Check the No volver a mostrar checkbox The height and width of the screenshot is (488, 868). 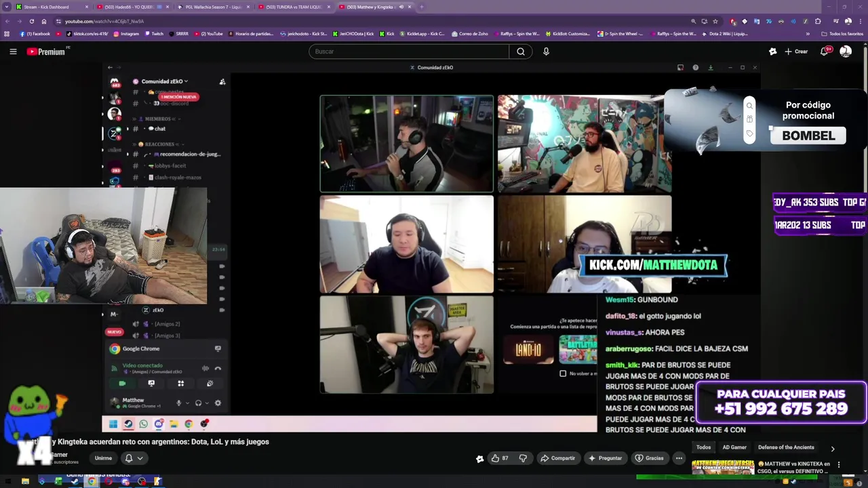[563, 373]
